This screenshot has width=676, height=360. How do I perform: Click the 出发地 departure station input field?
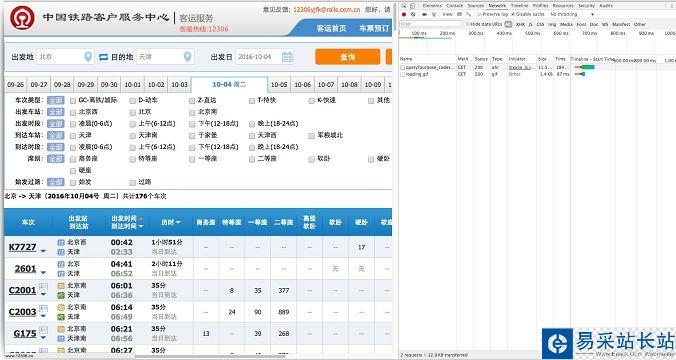tap(65, 57)
